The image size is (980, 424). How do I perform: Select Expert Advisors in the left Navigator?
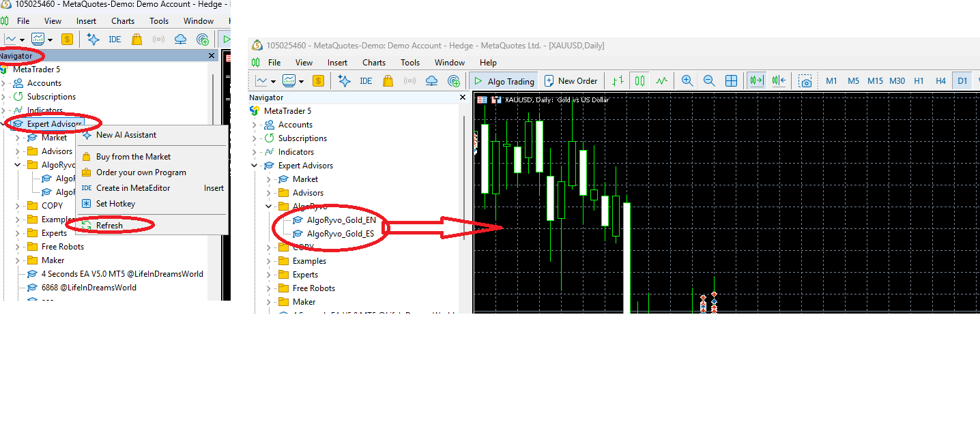pyautogui.click(x=55, y=124)
